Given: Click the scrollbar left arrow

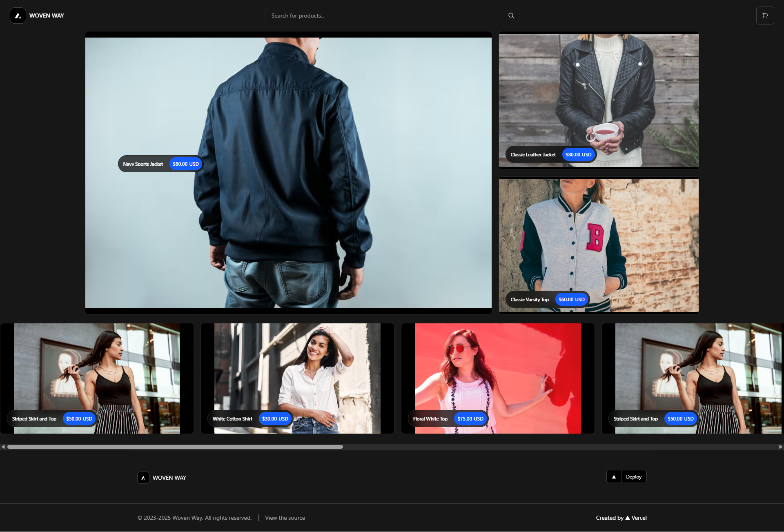Looking at the screenshot, I should coord(3,447).
